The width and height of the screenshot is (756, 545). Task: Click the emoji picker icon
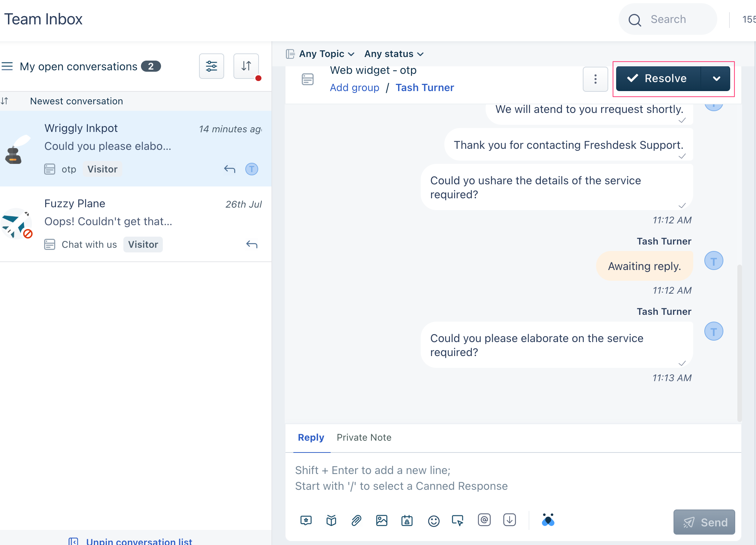coord(433,521)
